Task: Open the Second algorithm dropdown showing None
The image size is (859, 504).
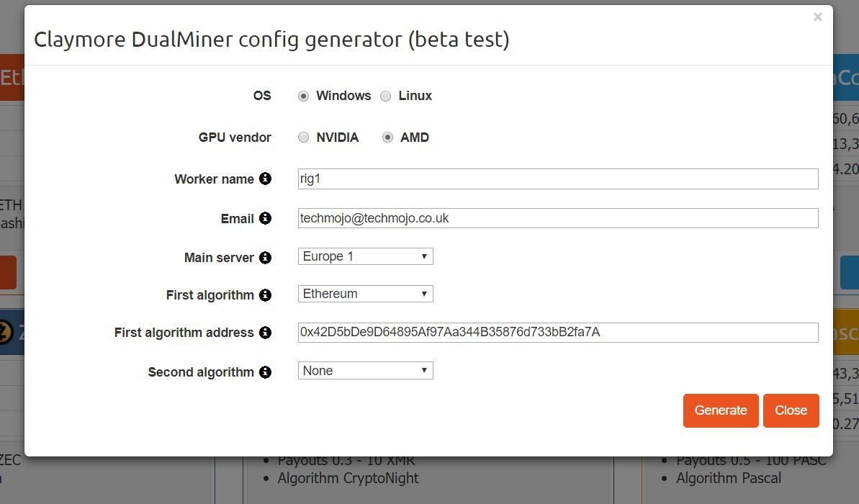Action: (365, 370)
